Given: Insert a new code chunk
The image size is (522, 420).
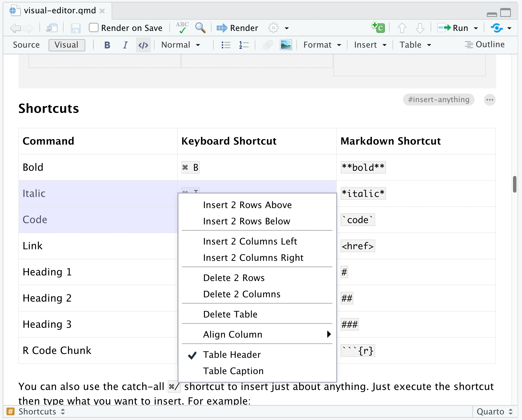Looking at the screenshot, I should click(x=378, y=27).
